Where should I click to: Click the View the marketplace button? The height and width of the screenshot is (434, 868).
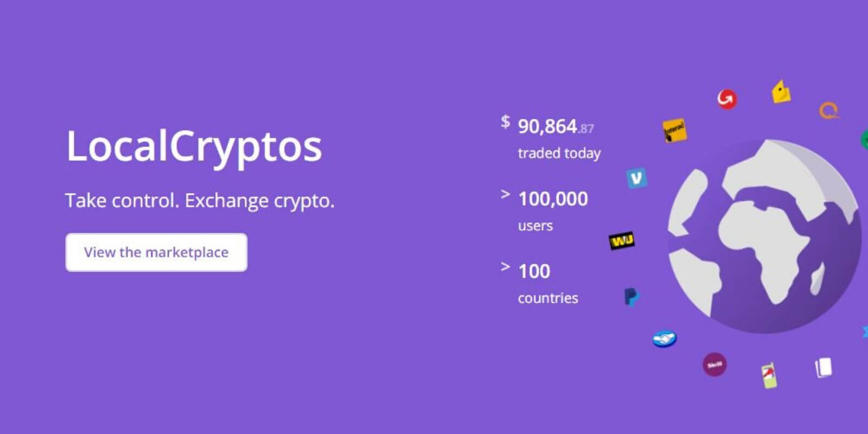[x=156, y=252]
